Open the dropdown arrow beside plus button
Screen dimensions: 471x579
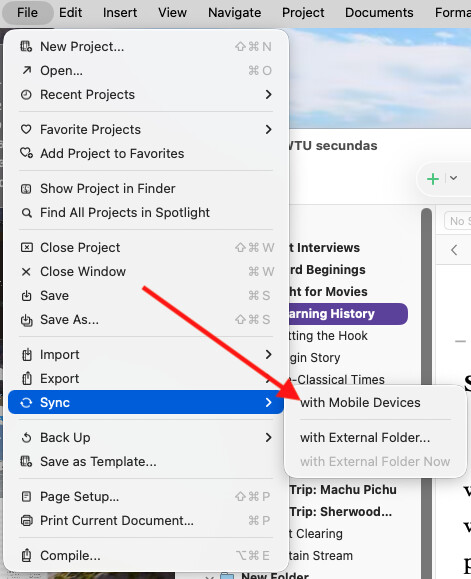(454, 178)
